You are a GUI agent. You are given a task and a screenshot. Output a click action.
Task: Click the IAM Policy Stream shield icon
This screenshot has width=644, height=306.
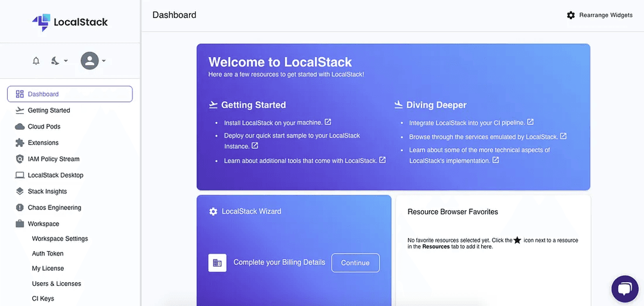click(x=20, y=159)
